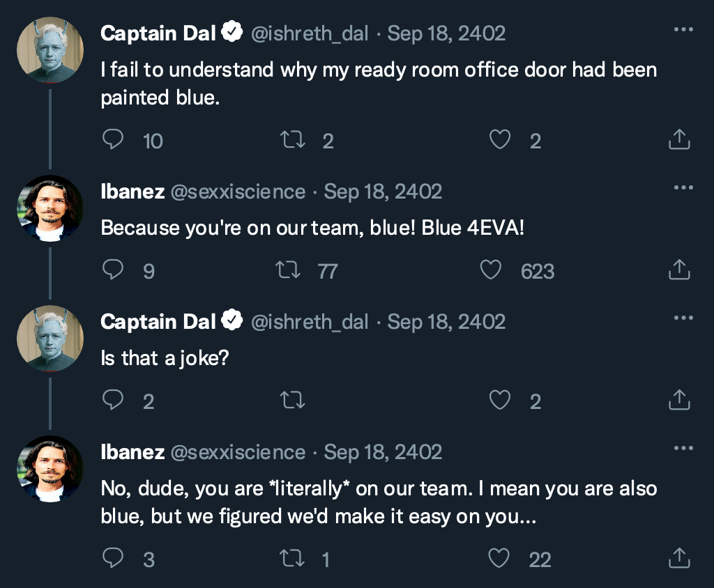Retweet the tweet with 77 retweets
Viewport: 714px width, 588px height.
(288, 270)
